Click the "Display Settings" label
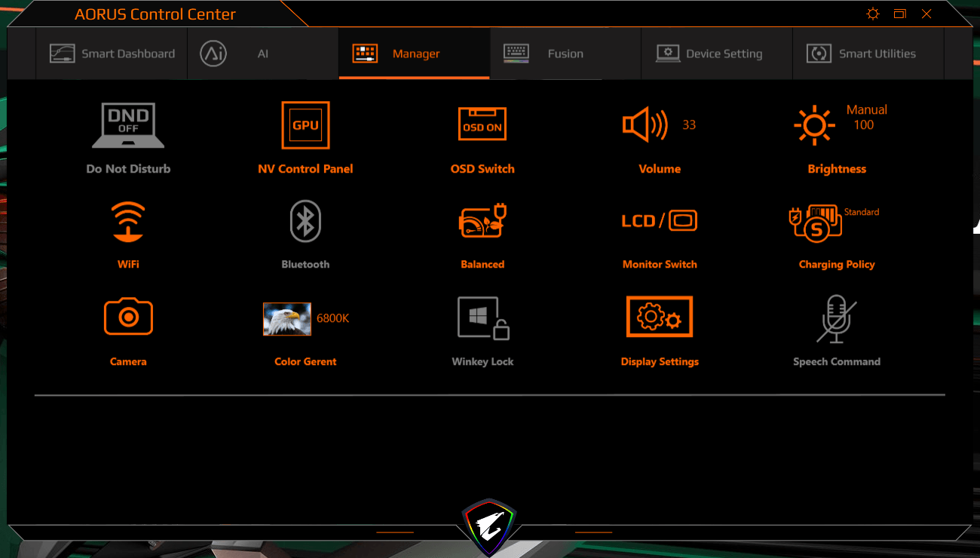Image resolution: width=980 pixels, height=558 pixels. tap(660, 362)
